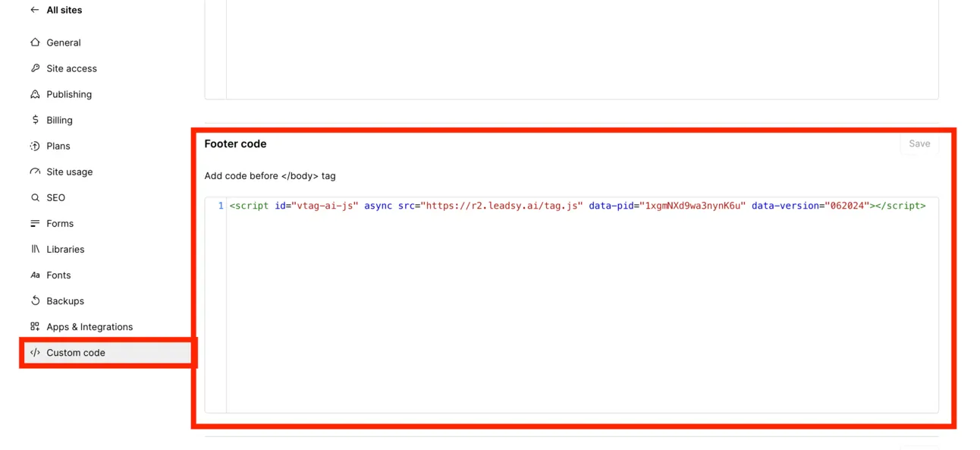Click the Footer code heading
980x450 pixels.
pos(235,143)
